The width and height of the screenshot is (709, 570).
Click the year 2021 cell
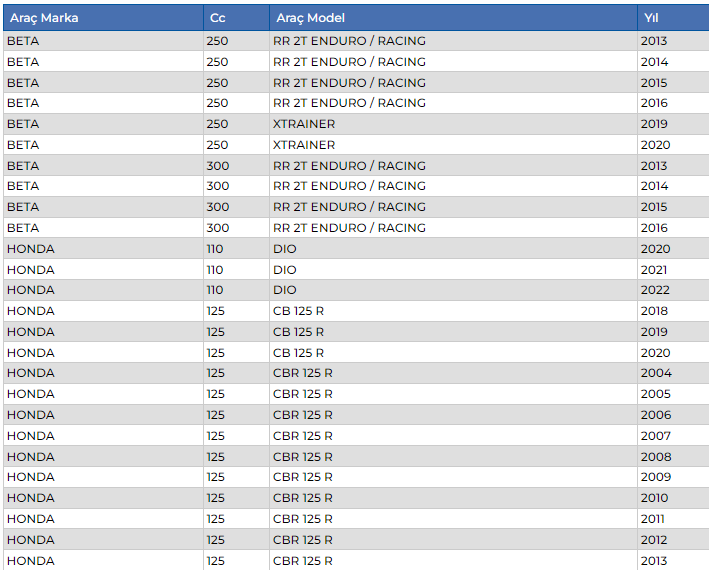[x=656, y=270]
